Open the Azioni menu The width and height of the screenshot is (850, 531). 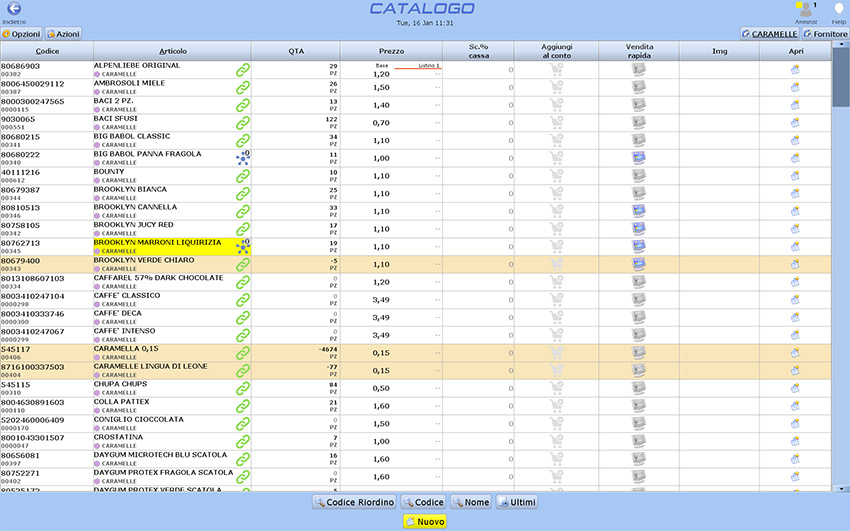click(x=64, y=34)
